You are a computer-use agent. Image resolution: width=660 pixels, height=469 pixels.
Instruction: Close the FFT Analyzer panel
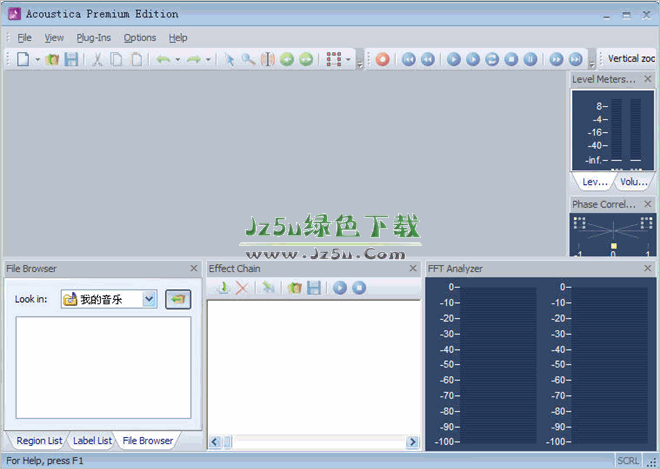[x=648, y=268]
